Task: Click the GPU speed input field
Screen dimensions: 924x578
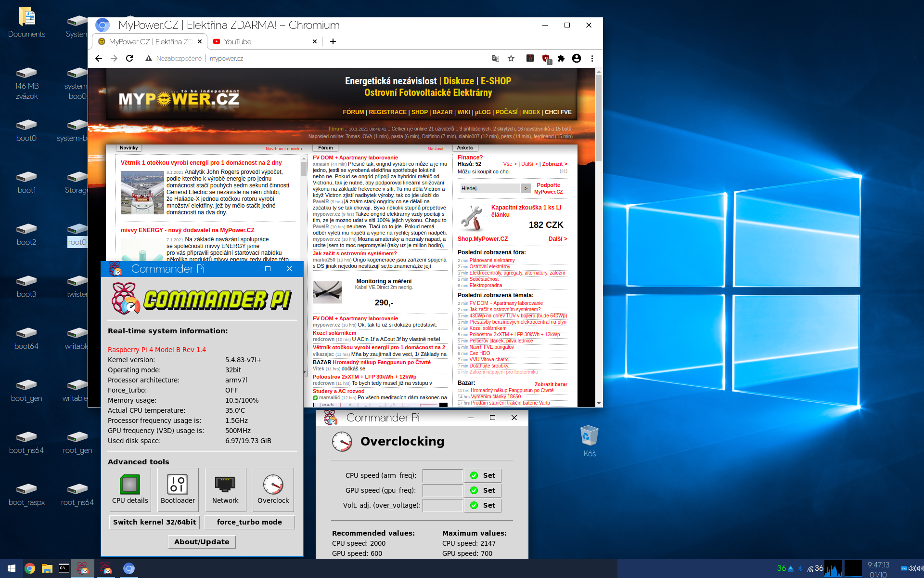Action: [x=442, y=490]
